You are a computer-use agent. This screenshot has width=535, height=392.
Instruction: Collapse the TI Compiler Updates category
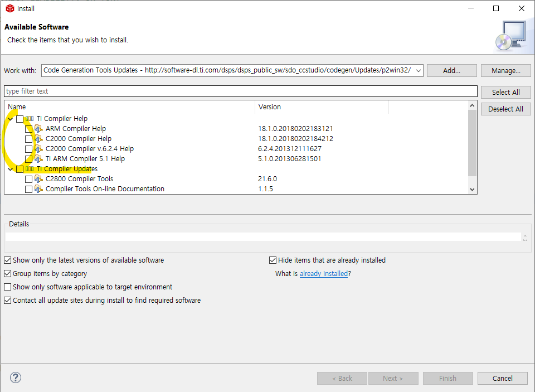[x=11, y=169]
